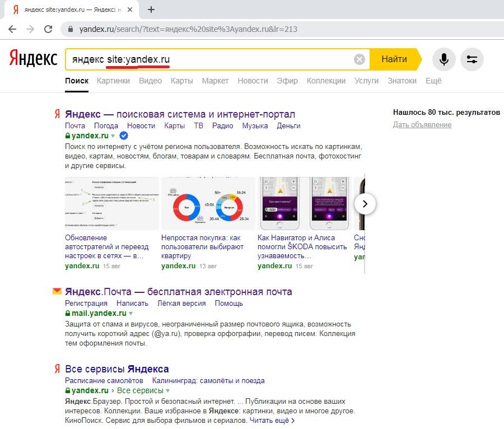
Task: Open Услуги tab
Action: tap(366, 81)
